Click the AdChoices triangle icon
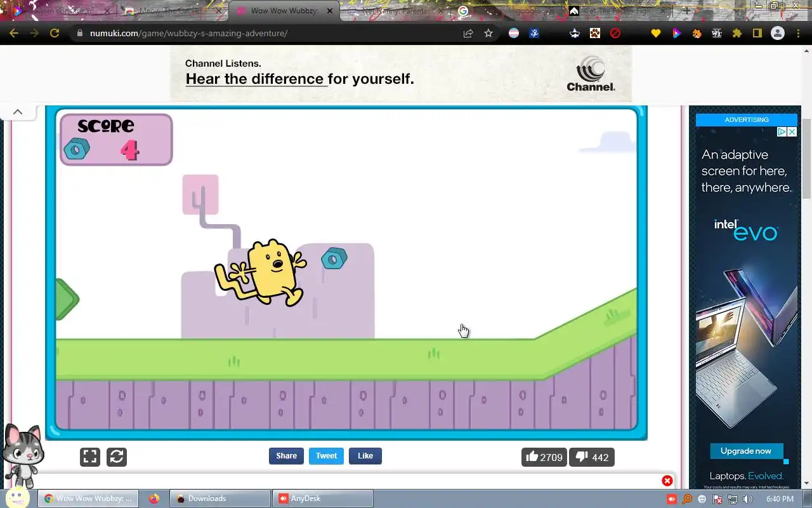This screenshot has width=812, height=508. [x=782, y=132]
